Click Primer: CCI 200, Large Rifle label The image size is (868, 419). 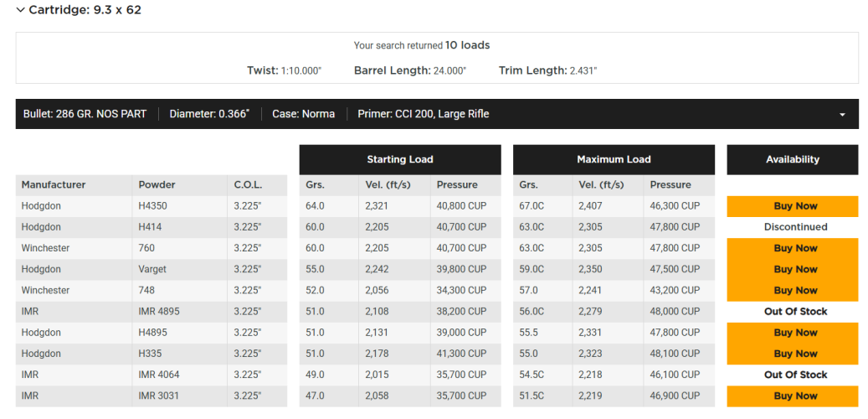424,115
